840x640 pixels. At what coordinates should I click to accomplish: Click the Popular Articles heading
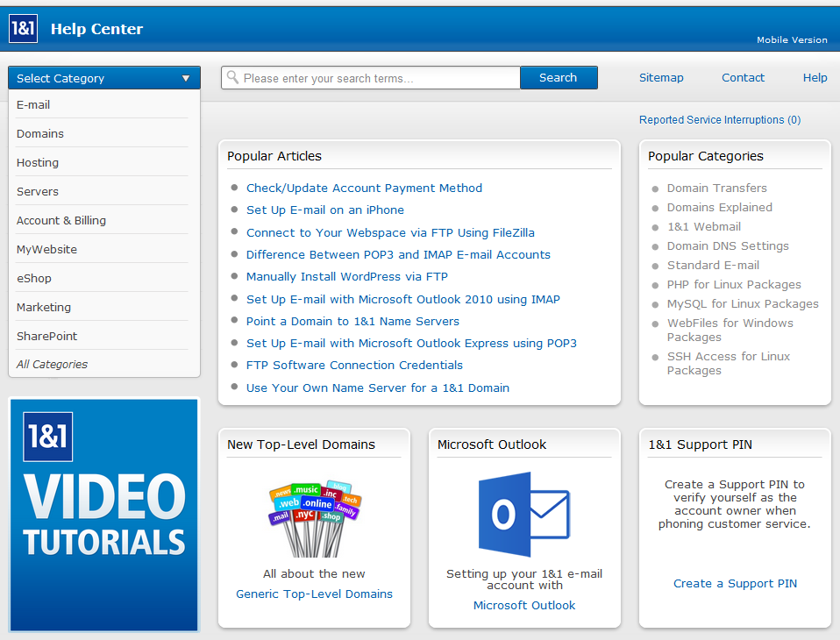click(274, 156)
